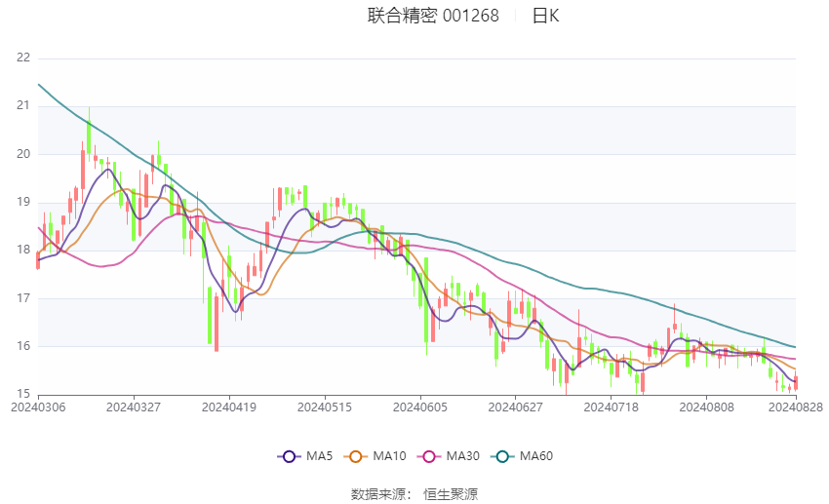Select the 20240627 date axis label

pos(516,407)
